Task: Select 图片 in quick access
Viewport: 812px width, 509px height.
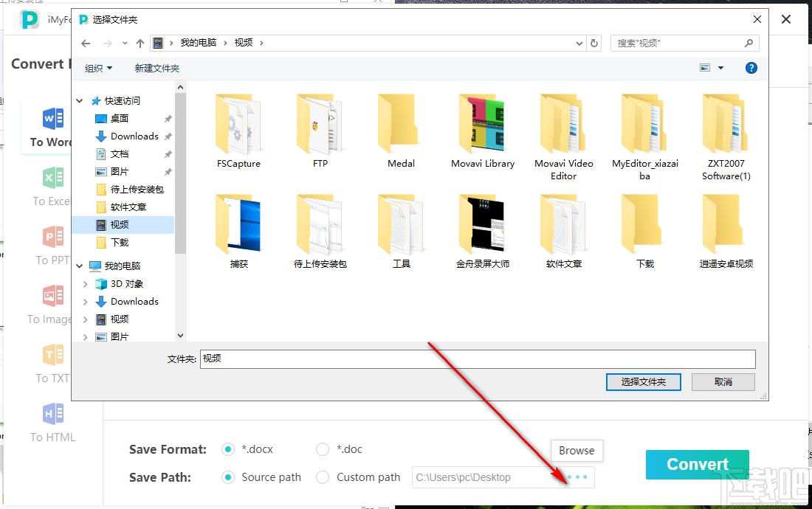Action: (x=120, y=171)
